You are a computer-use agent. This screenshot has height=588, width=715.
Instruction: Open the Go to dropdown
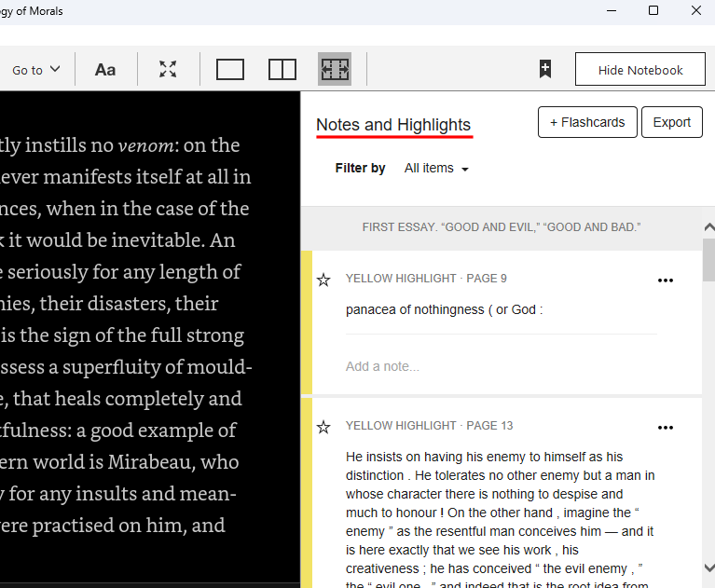35,70
